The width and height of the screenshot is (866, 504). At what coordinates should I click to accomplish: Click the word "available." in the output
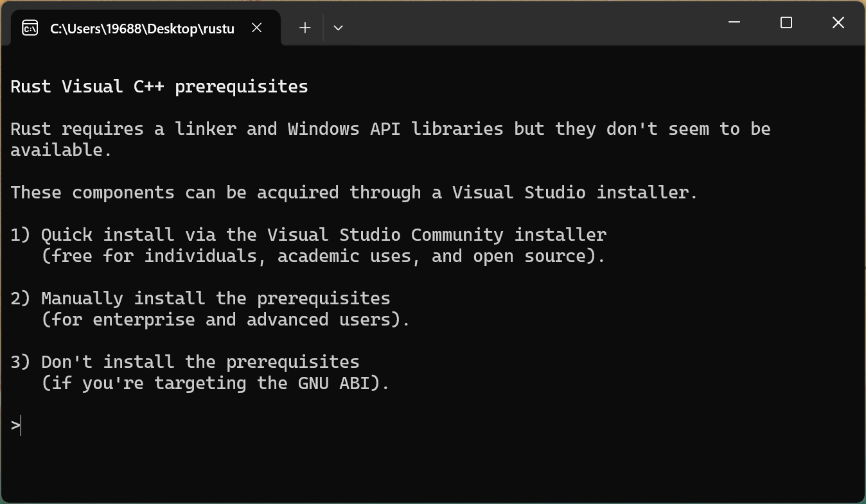coord(61,150)
